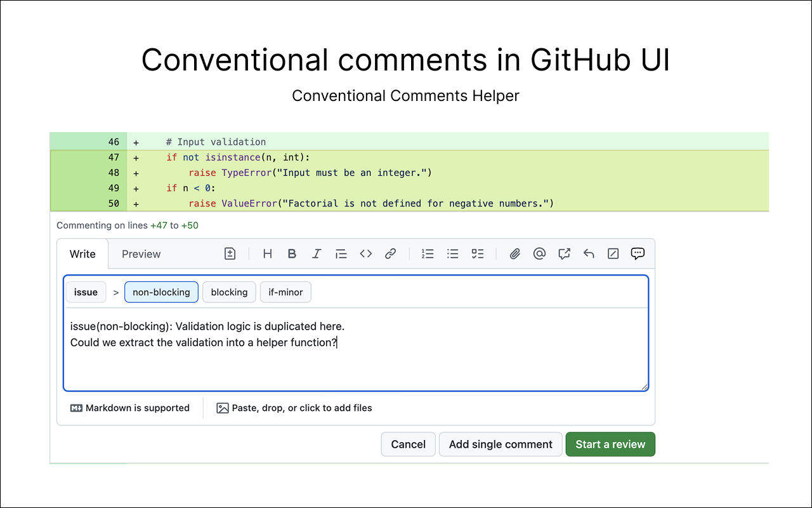Toggle bold formatting
The width and height of the screenshot is (812, 508).
[292, 254]
